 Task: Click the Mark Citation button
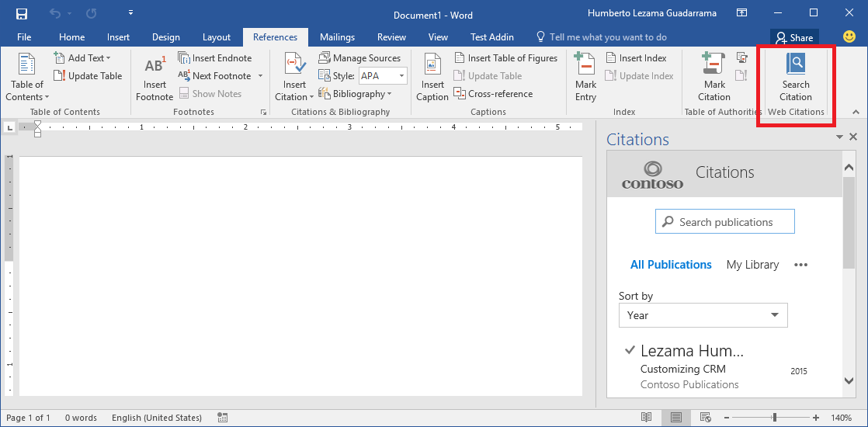point(713,78)
